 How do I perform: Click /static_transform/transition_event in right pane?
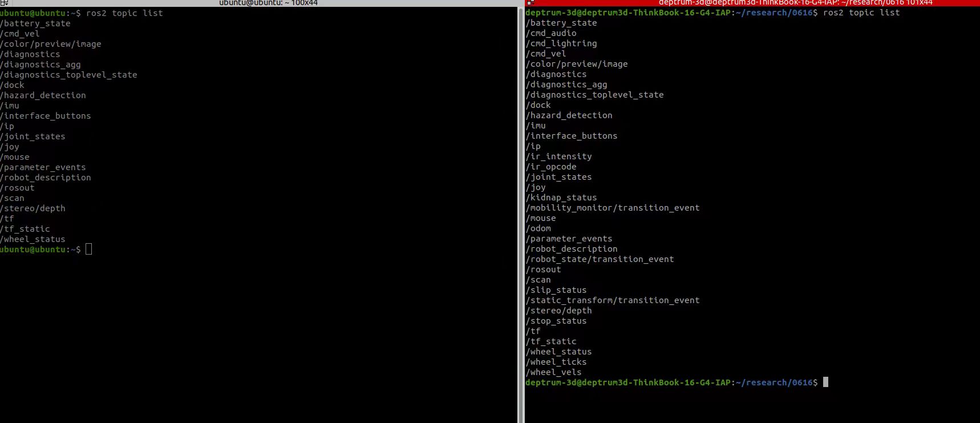(613, 300)
